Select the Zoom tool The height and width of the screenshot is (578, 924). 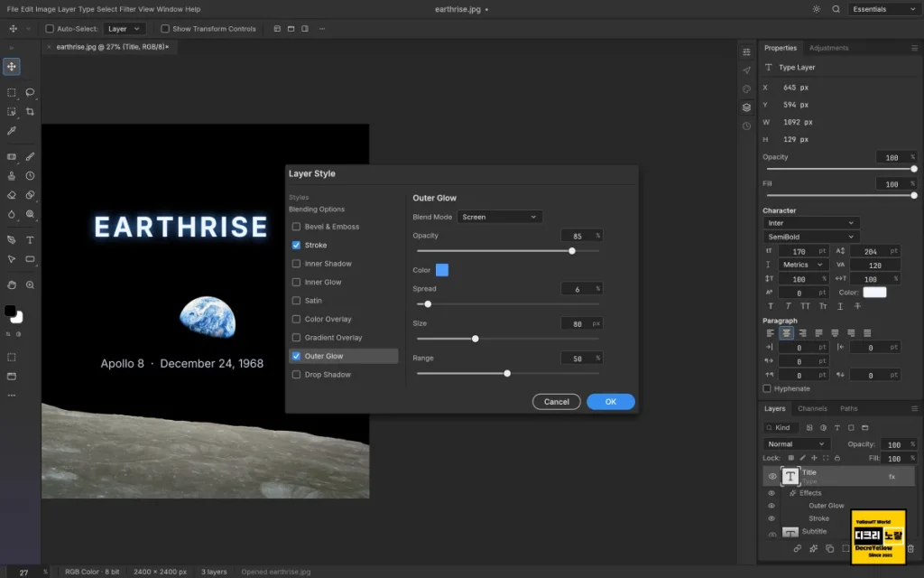pos(30,284)
